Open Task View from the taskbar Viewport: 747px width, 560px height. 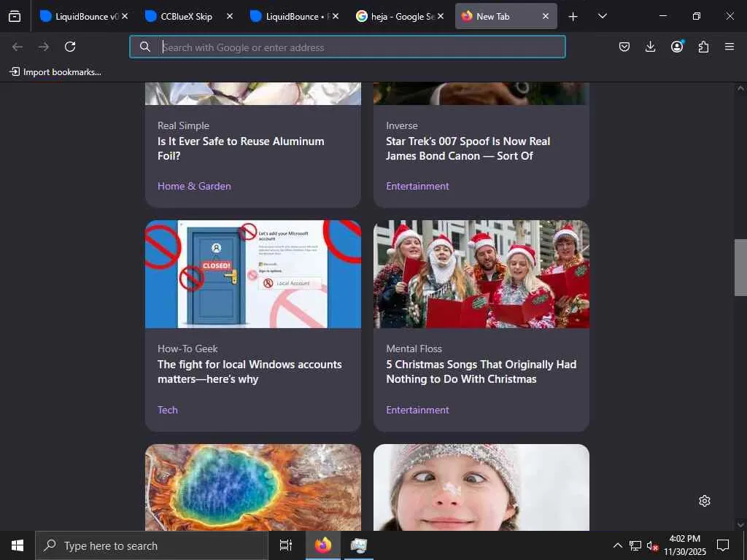(x=286, y=545)
